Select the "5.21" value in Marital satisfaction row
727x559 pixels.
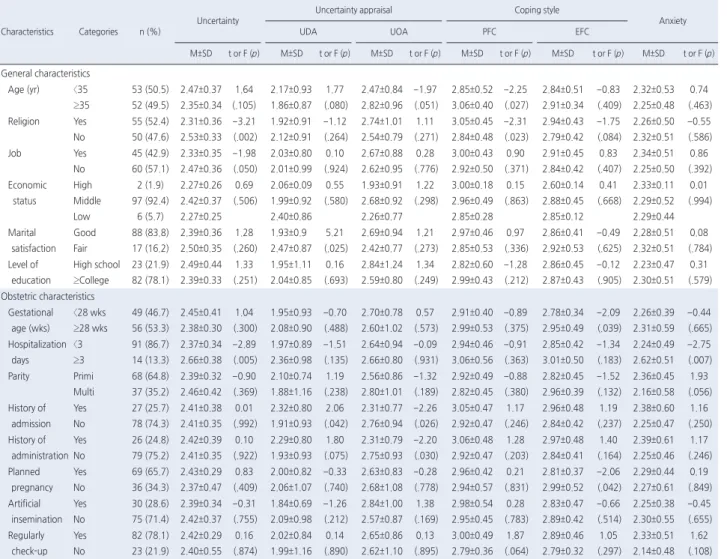point(334,232)
